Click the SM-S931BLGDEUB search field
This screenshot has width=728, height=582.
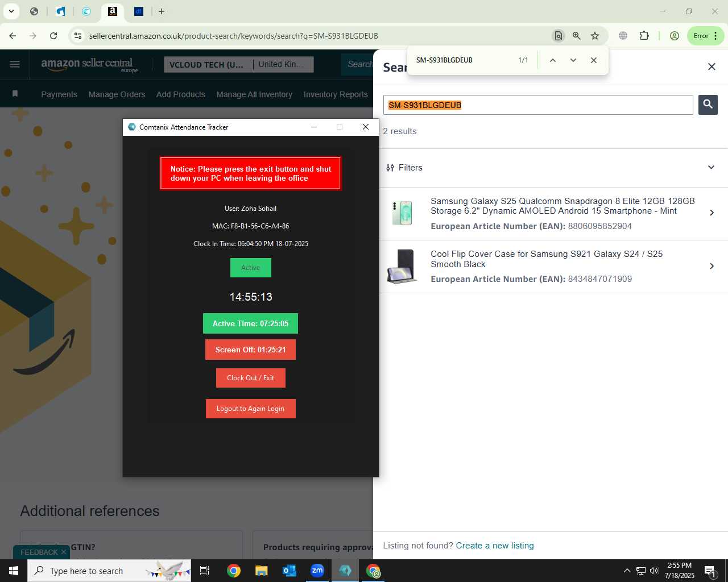click(538, 105)
